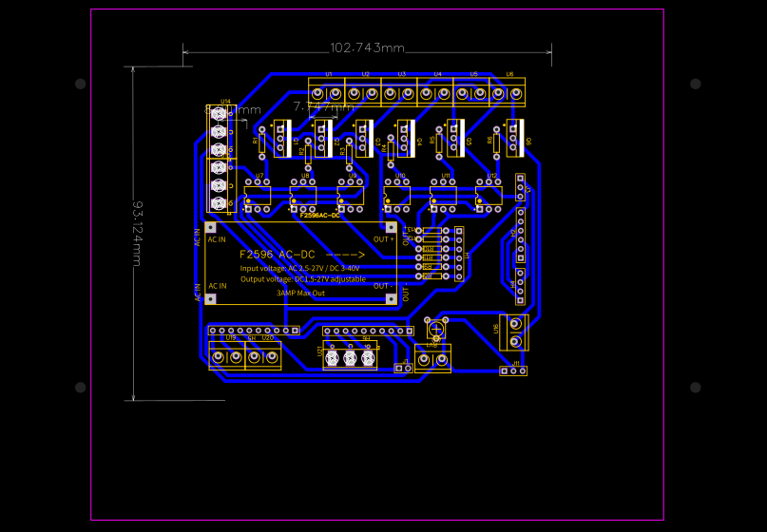Click the Q1 transistor footprint
The height and width of the screenshot is (532, 767).
pos(282,139)
